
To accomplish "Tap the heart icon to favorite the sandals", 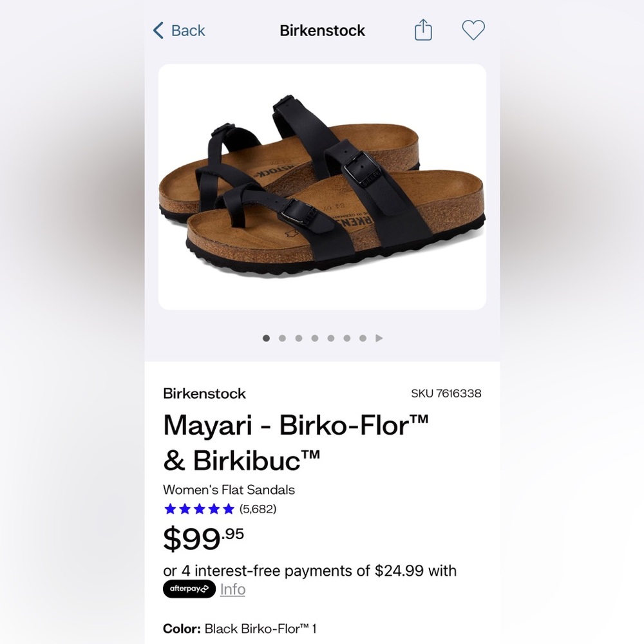I will 473,30.
